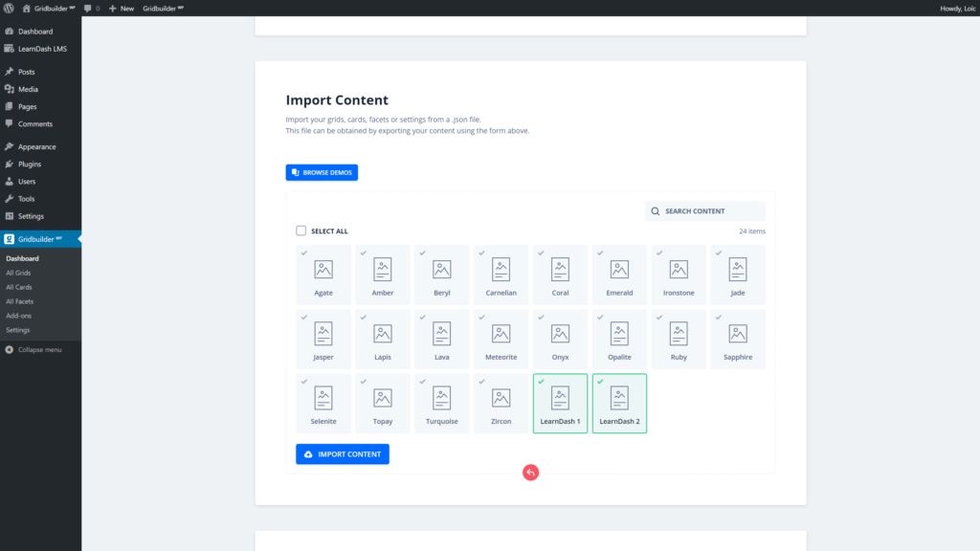Screen dimensions: 980x551
Task: Select the Agate demo card
Action: 323,275
